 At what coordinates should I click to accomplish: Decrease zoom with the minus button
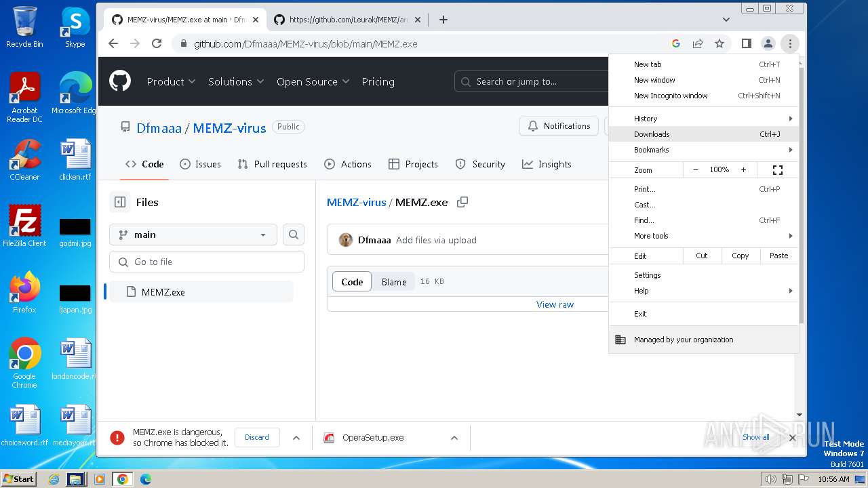(x=696, y=170)
